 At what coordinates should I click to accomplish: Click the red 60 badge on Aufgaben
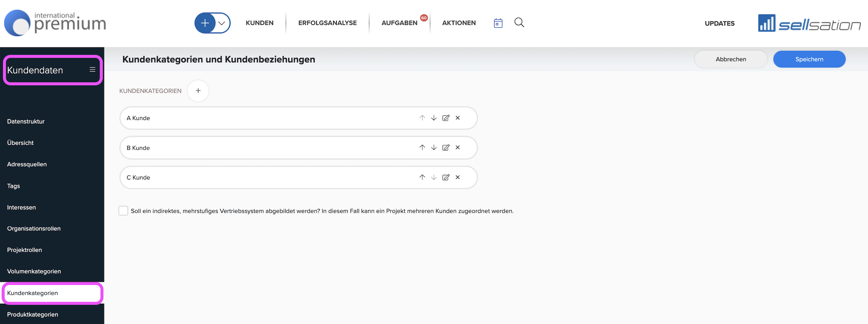(424, 18)
